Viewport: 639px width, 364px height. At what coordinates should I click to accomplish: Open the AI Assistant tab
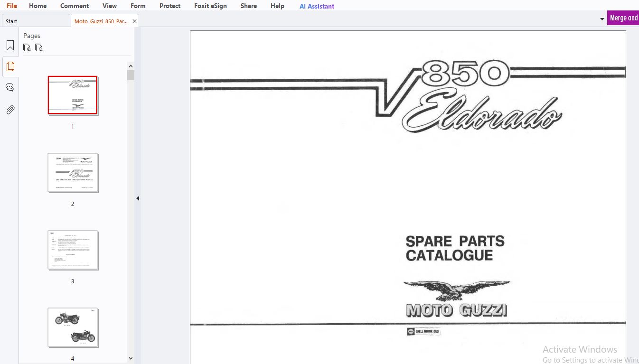(317, 6)
